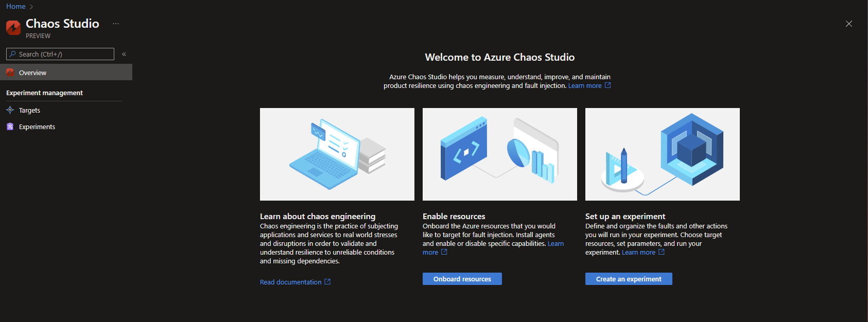The image size is (868, 322).
Task: Click the Read documentation link
Action: (291, 282)
